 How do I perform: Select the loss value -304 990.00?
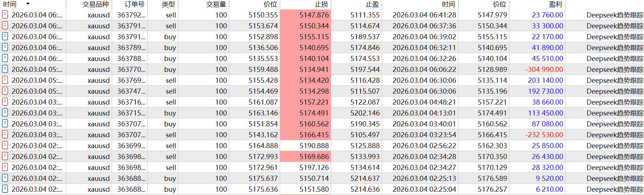[544, 69]
